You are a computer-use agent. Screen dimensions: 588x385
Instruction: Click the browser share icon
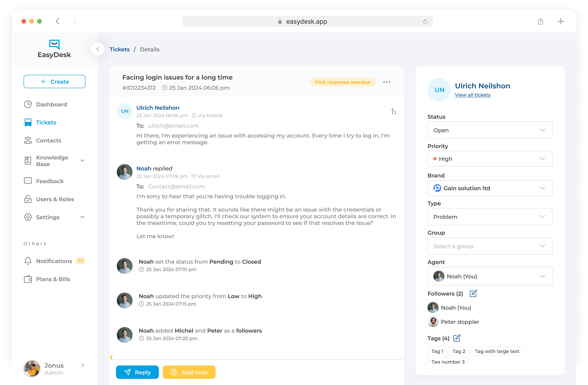540,21
